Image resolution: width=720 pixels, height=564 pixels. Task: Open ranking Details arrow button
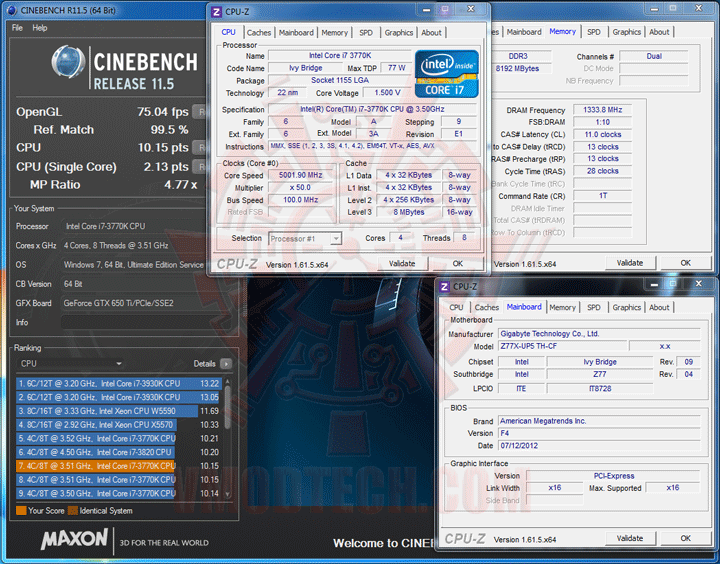click(x=225, y=364)
